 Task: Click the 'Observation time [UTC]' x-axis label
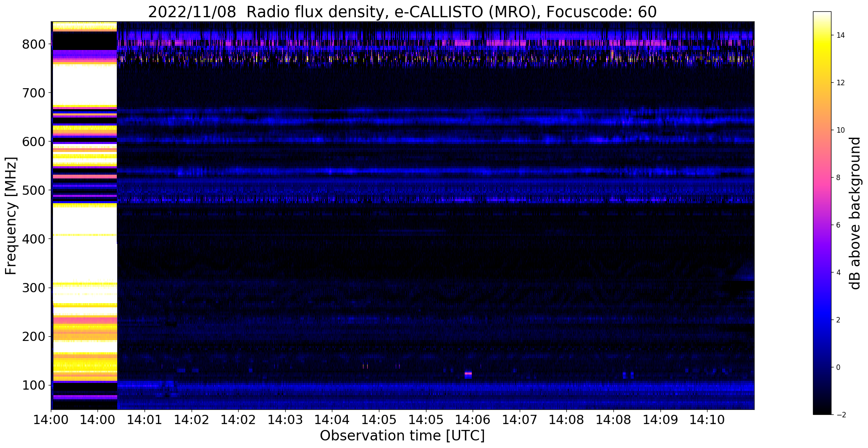402,435
